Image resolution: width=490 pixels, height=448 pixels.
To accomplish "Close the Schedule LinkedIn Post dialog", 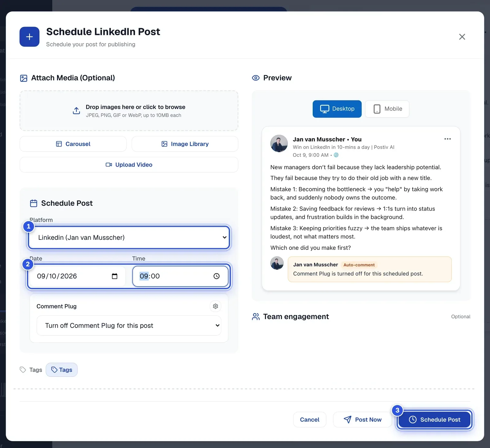I will (462, 37).
